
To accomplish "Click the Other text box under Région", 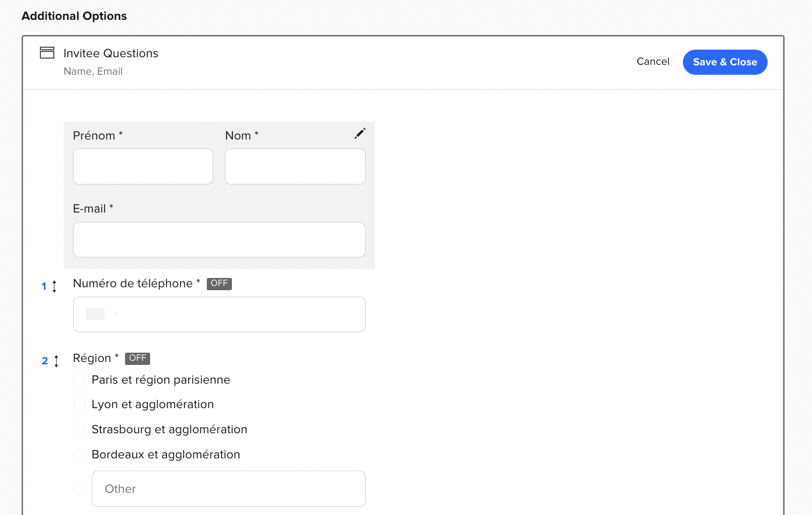I will pos(228,488).
